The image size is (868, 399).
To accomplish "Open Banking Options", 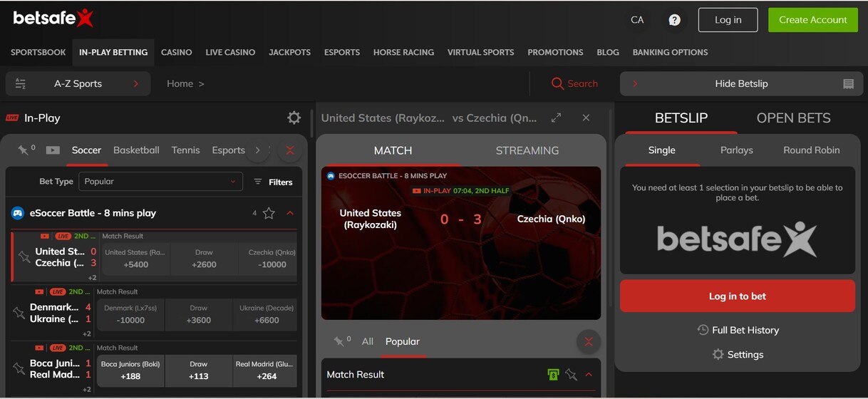I will point(670,52).
